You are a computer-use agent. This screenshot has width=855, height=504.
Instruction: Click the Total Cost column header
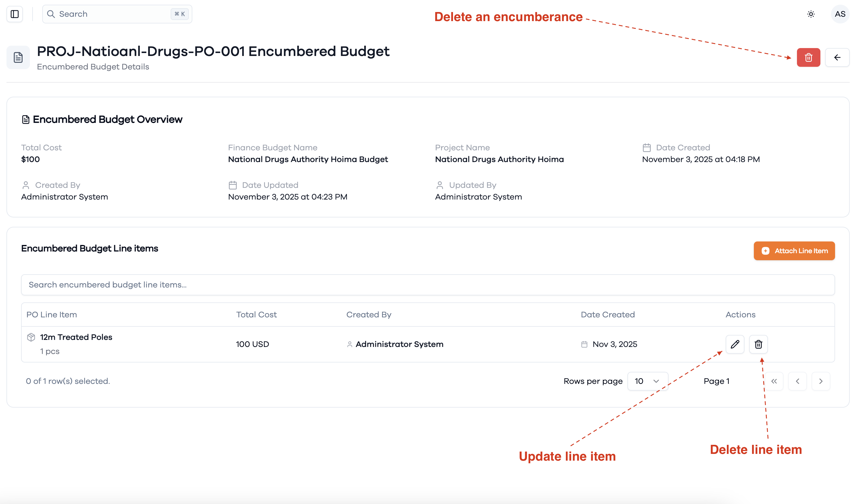(x=256, y=314)
